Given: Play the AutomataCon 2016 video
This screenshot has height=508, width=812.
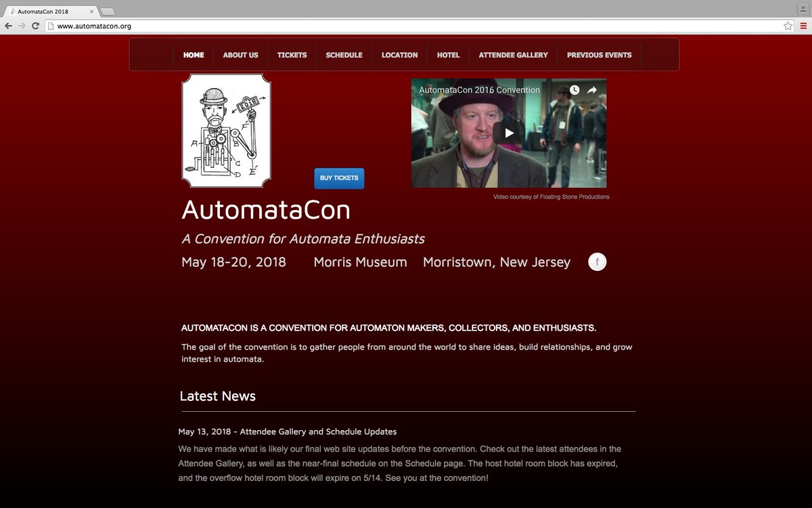Looking at the screenshot, I should click(x=509, y=133).
